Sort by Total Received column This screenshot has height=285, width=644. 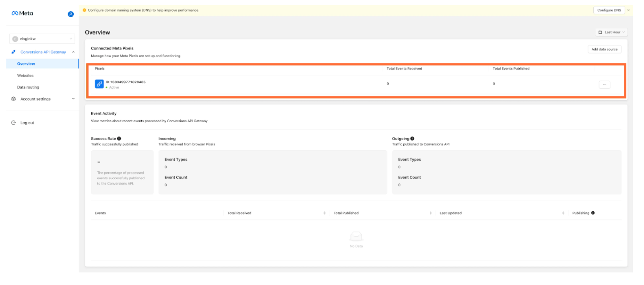[x=324, y=213]
